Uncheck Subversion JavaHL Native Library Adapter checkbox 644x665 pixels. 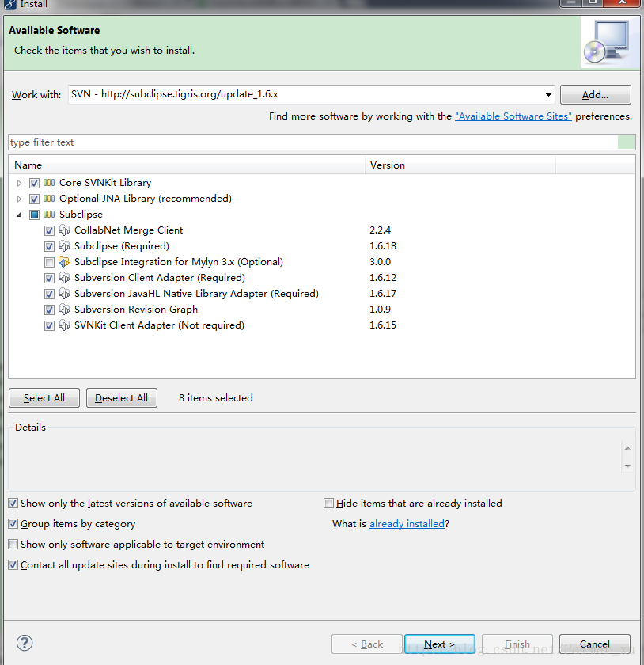click(x=49, y=294)
